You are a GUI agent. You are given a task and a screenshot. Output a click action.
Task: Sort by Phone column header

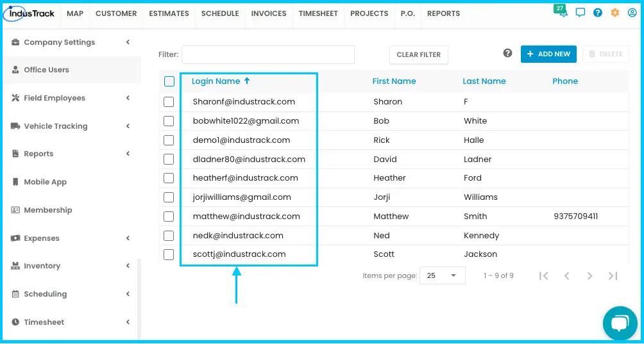[x=564, y=81]
